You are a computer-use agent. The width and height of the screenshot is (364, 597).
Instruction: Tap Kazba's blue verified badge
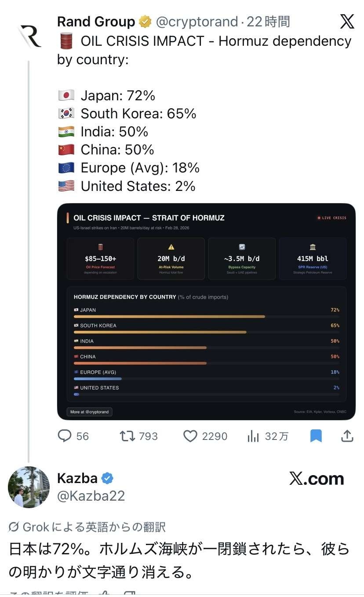point(108,478)
